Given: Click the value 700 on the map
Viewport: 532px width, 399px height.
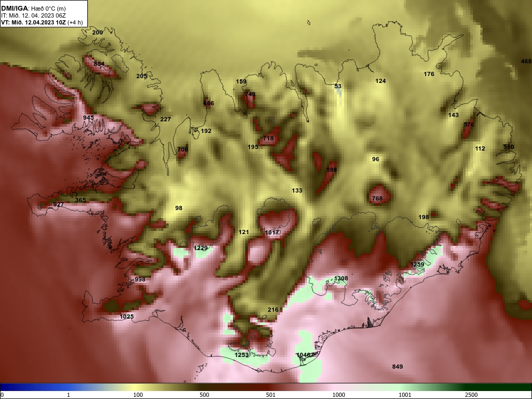Looking at the screenshot, I should click(182, 149).
